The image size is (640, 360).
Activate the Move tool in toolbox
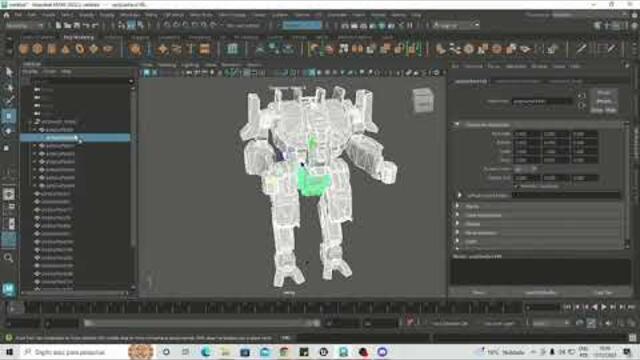click(9, 116)
